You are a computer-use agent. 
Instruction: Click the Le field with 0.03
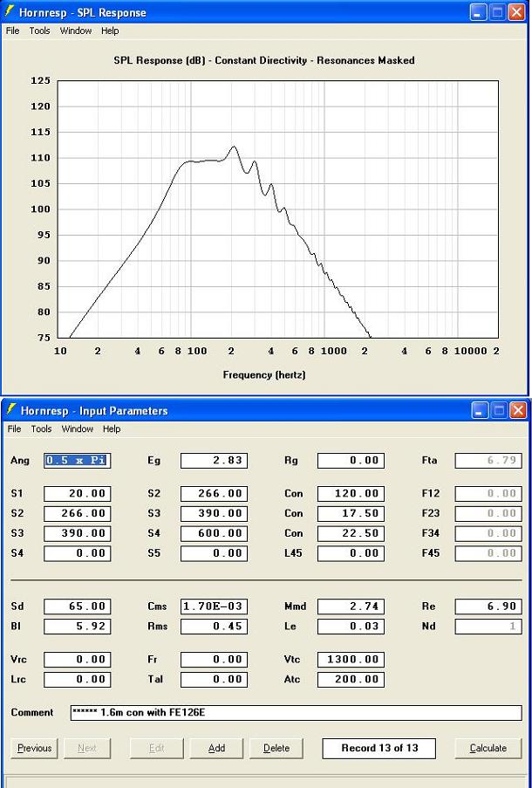[351, 627]
